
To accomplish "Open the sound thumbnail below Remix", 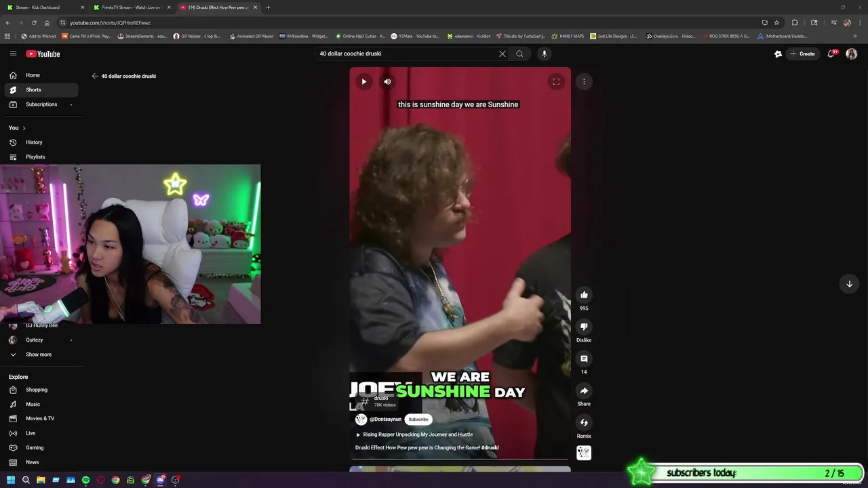I will pyautogui.click(x=584, y=453).
